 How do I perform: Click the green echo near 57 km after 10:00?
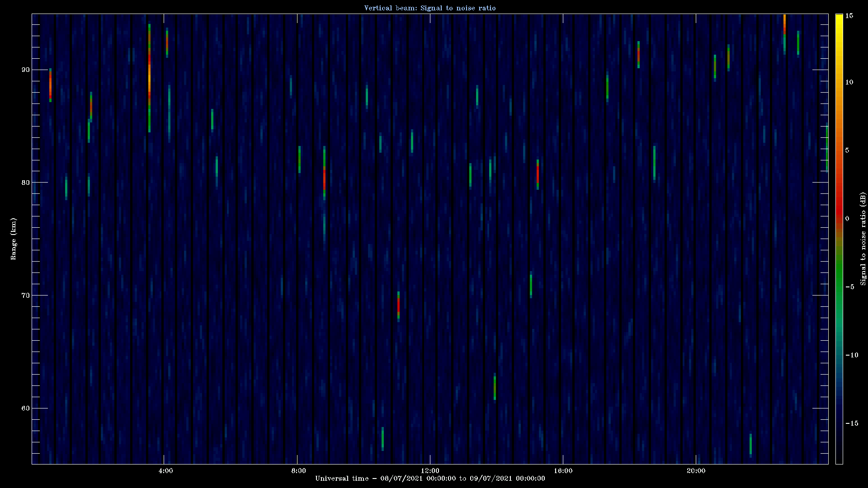[x=382, y=438]
